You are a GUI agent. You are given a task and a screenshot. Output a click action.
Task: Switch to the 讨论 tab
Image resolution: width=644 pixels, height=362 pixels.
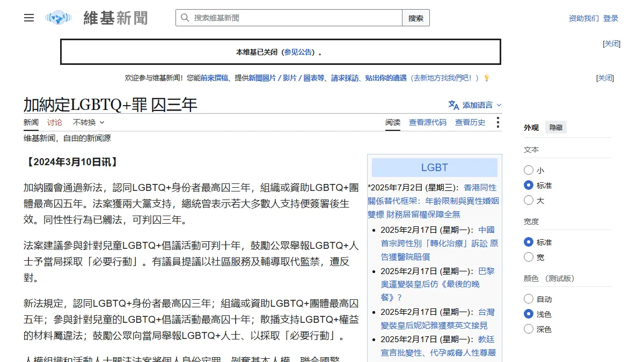click(x=55, y=122)
